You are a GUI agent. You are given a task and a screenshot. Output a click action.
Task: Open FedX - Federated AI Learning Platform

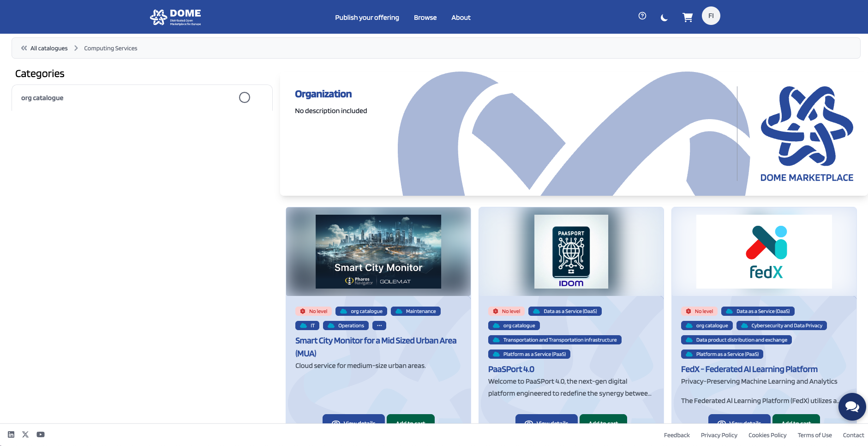click(x=749, y=369)
